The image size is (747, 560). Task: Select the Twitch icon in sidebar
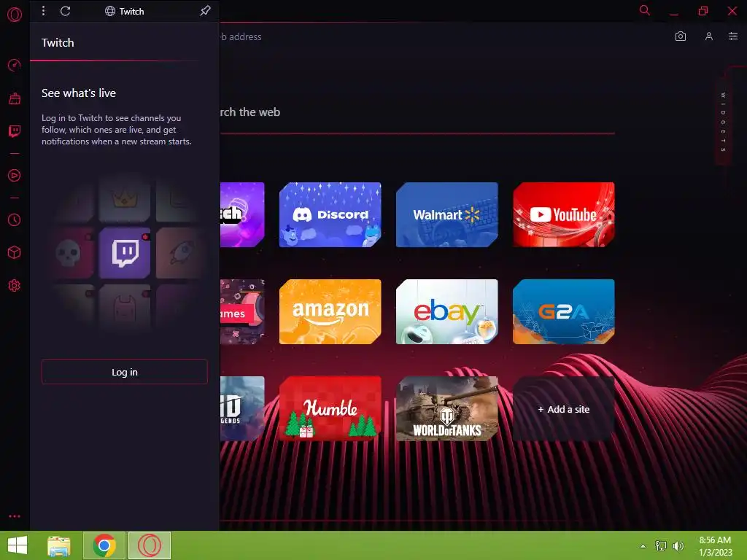click(15, 131)
